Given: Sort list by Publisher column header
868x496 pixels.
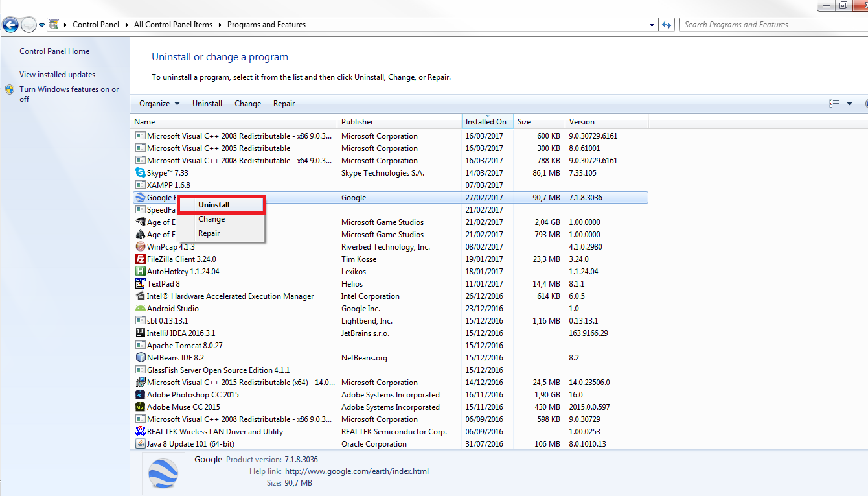Looking at the screenshot, I should click(x=358, y=122).
